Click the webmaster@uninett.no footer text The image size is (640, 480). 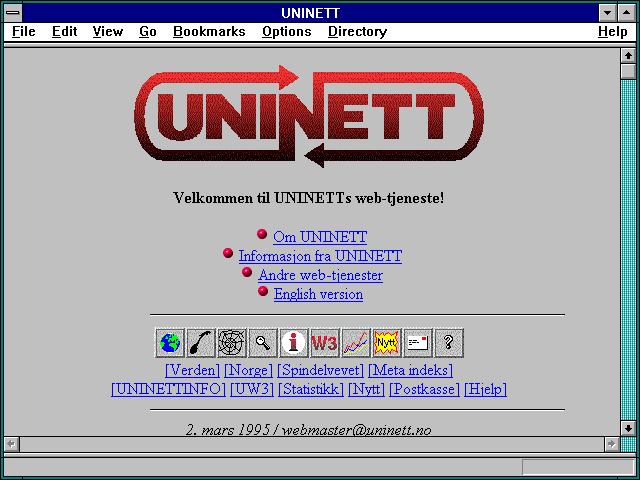click(x=356, y=430)
